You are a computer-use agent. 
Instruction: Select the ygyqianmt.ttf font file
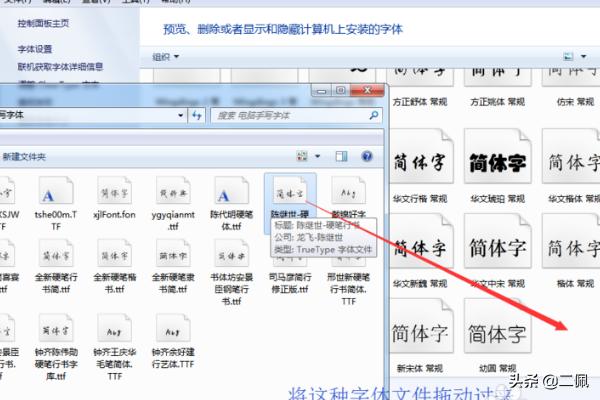[x=173, y=191]
